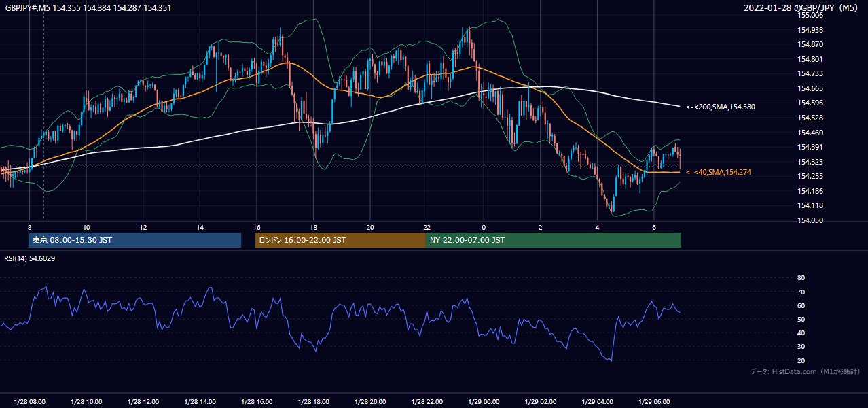Click the 40 SMA label 154.274

718,173
